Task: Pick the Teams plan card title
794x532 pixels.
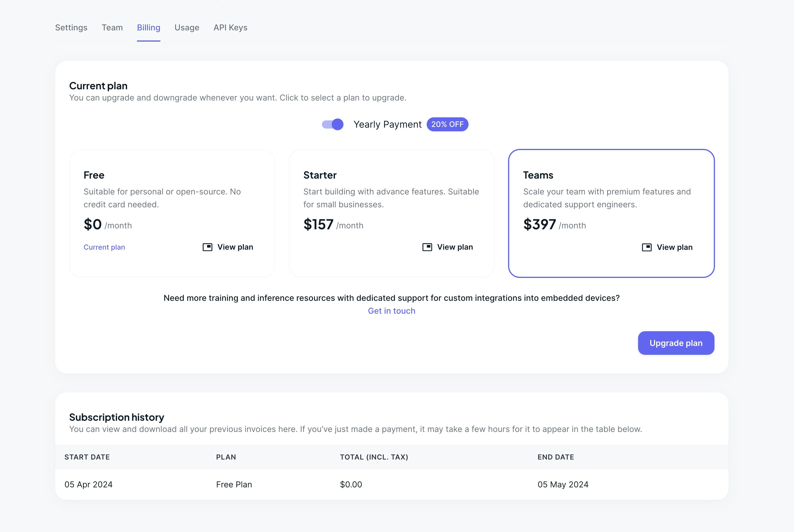Action: pos(538,175)
